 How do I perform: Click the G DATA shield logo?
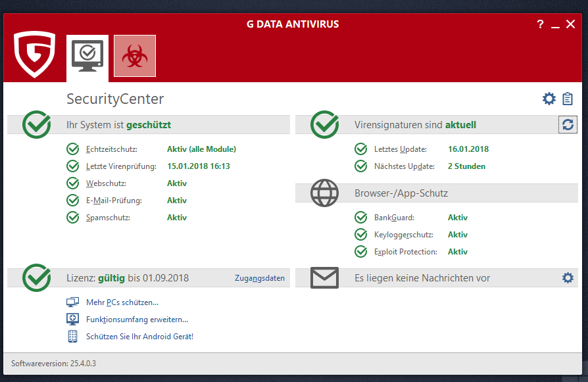point(34,54)
